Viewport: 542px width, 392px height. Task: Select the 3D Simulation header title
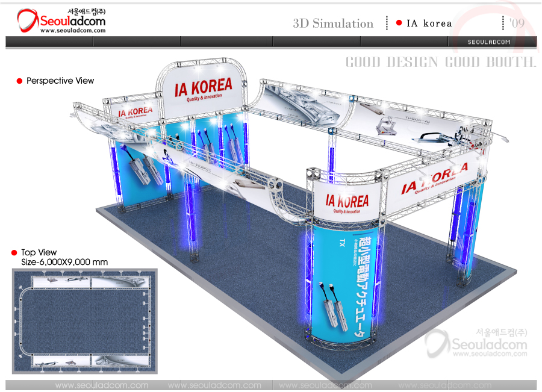333,23
